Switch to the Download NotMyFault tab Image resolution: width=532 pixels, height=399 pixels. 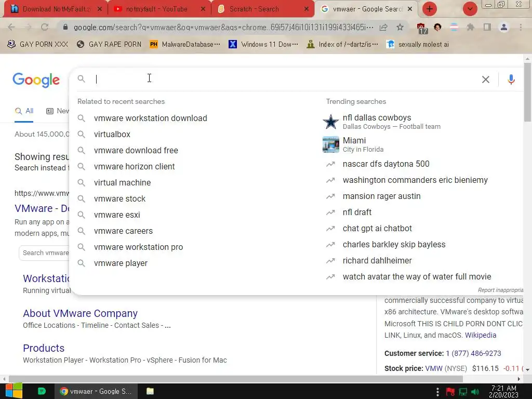55,9
